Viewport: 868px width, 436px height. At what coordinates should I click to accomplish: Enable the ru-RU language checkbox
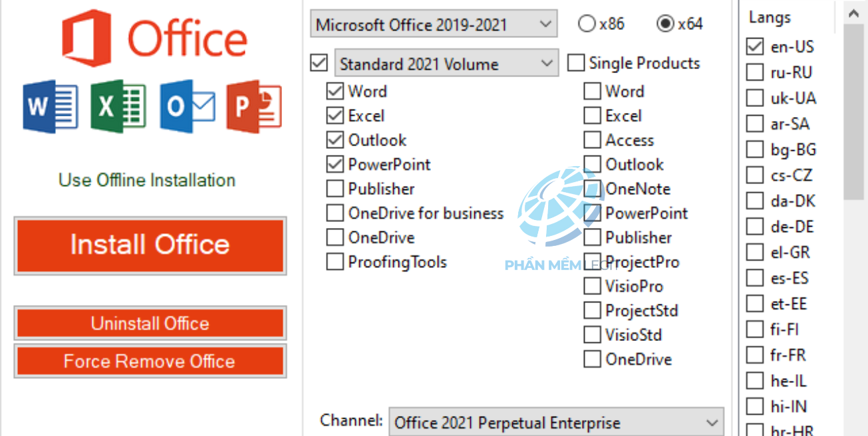(755, 72)
